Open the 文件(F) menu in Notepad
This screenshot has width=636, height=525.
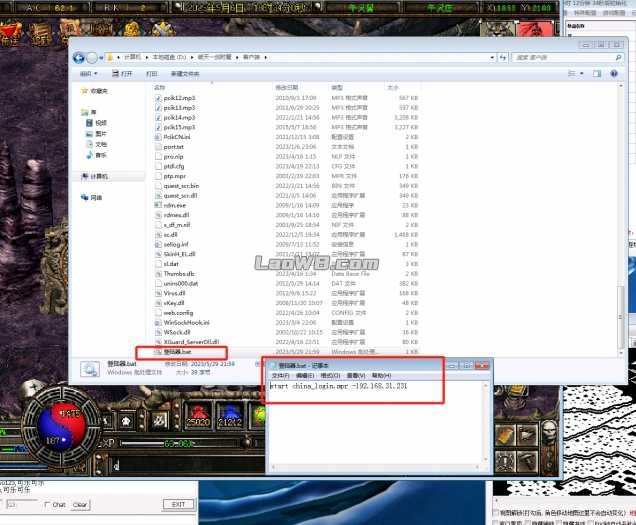coord(281,376)
